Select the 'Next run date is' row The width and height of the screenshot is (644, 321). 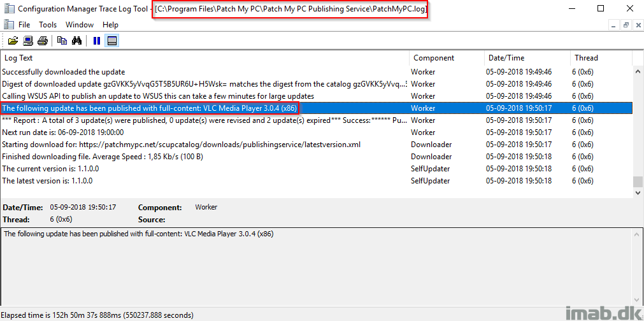(316, 132)
